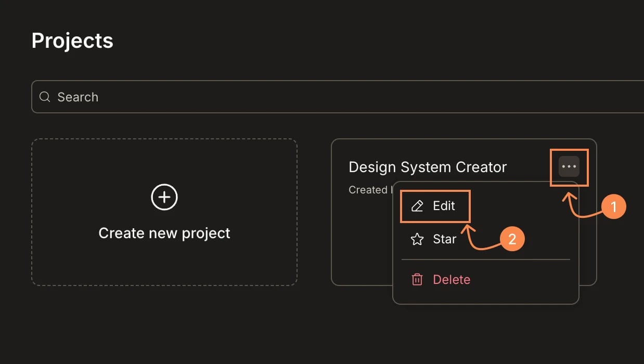Click the plus icon in Create new project
The image size is (644, 364).
click(x=164, y=197)
